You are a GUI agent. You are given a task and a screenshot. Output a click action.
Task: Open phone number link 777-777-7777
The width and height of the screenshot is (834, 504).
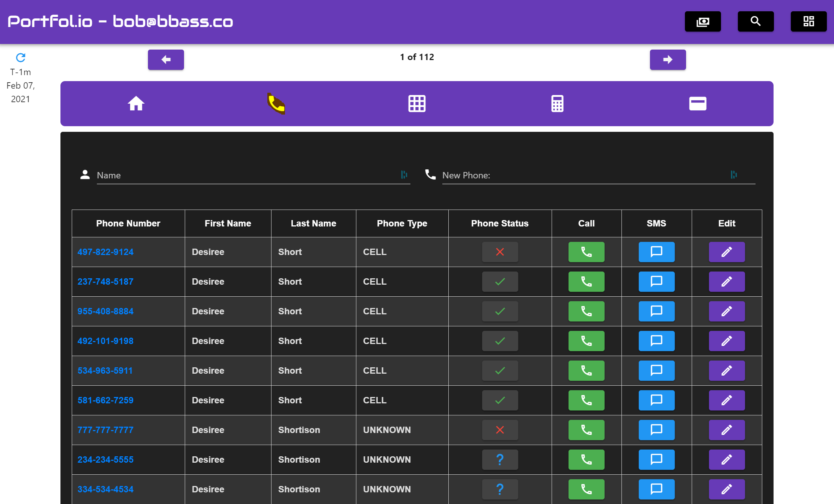[x=106, y=430]
